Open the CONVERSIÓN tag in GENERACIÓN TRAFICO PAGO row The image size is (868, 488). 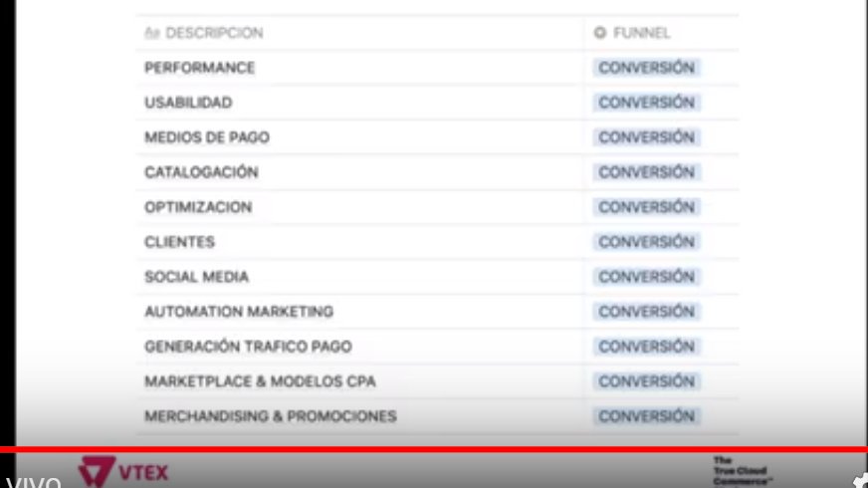pyautogui.click(x=647, y=347)
